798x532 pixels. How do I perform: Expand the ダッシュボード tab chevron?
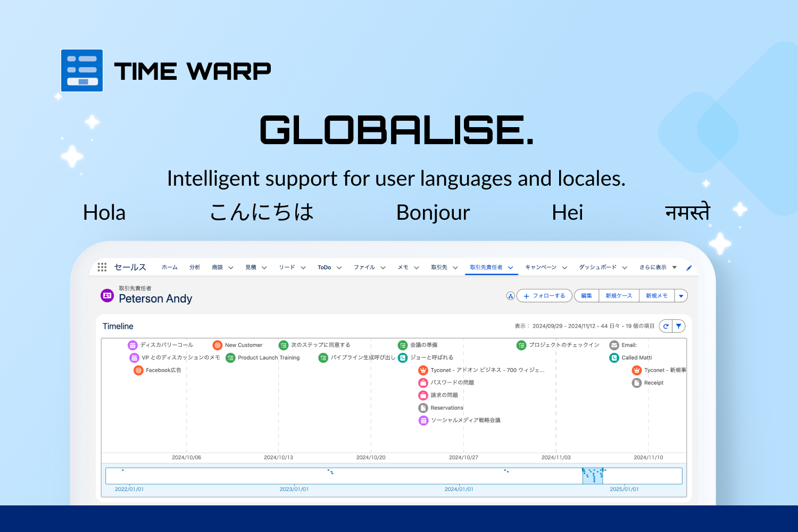(625, 268)
